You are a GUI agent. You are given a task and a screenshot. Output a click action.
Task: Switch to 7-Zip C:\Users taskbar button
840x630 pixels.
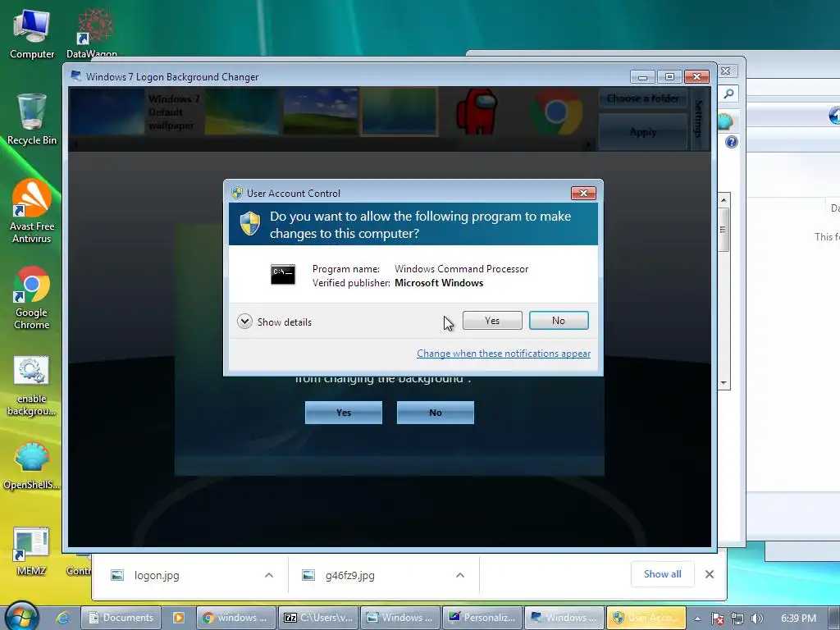point(319,618)
